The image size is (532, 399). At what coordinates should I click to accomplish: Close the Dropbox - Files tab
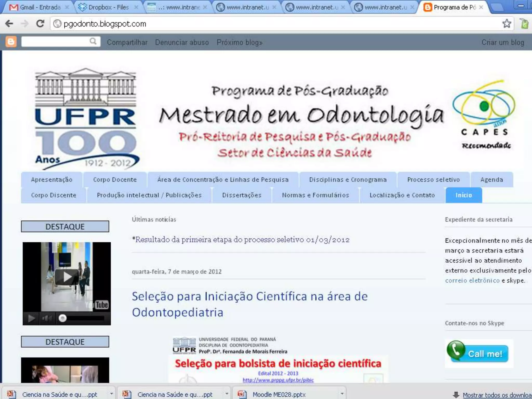tap(136, 7)
